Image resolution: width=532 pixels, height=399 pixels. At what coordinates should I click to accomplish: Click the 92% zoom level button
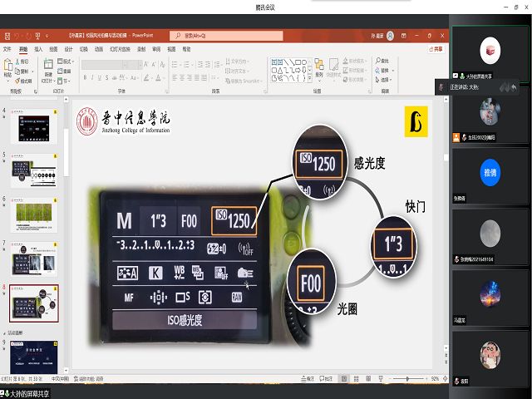tap(436, 379)
